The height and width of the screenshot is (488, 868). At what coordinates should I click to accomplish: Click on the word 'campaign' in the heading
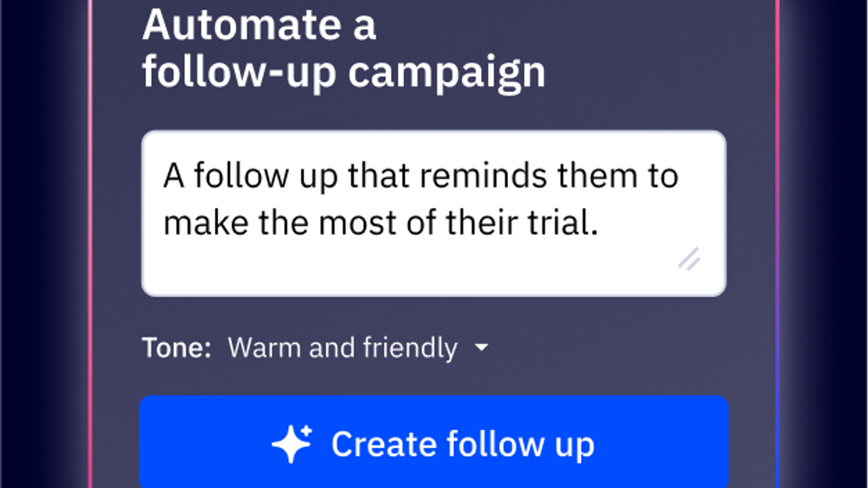(x=447, y=72)
